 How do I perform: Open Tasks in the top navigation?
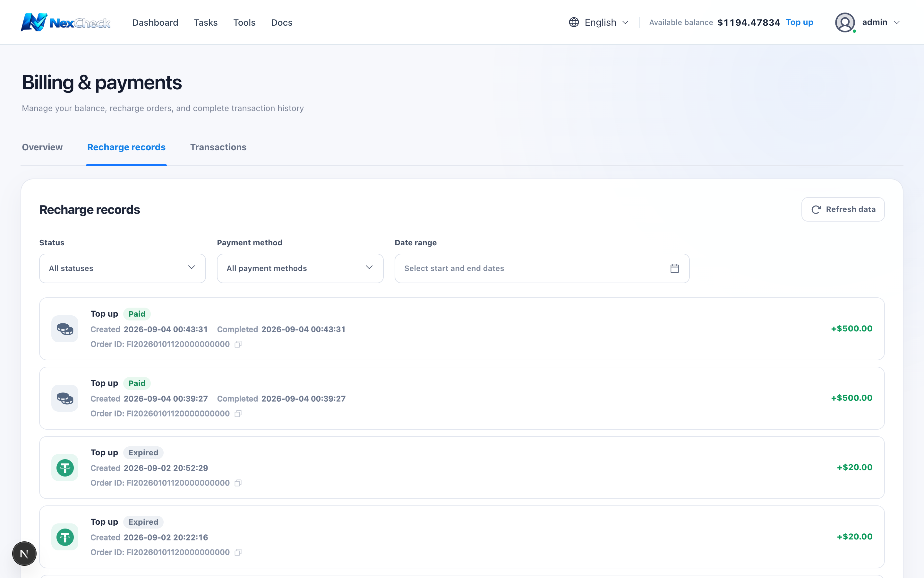(206, 22)
